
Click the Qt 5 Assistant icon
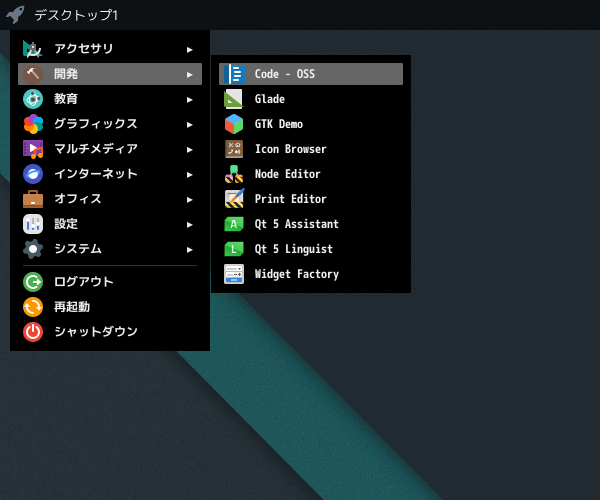pyautogui.click(x=234, y=224)
